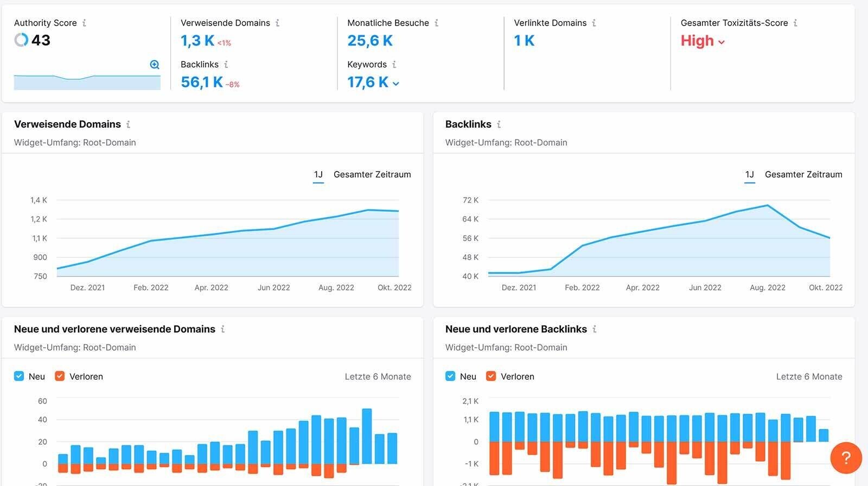Viewport: 868px width, 486px height.
Task: Open the 1,3 K verweisende Domains link
Action: pyautogui.click(x=197, y=41)
